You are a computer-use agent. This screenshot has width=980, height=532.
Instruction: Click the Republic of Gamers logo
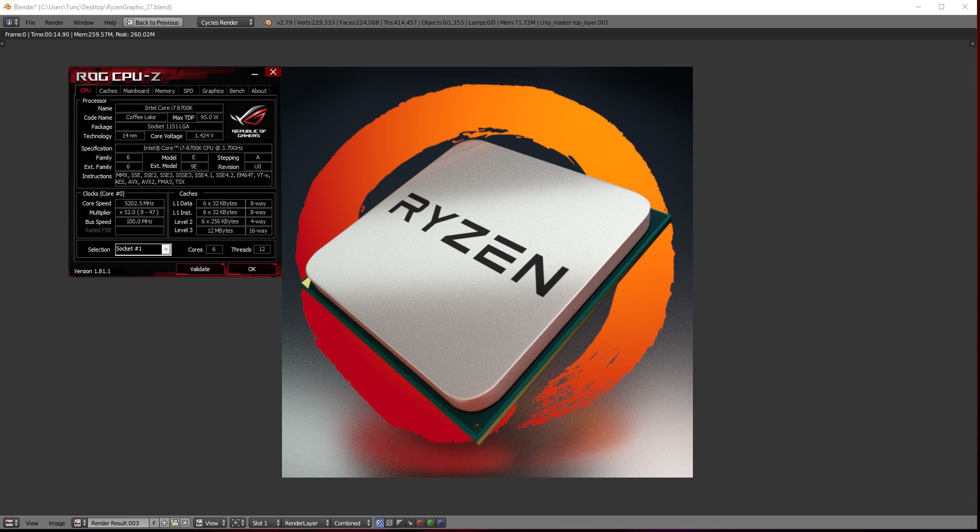(249, 121)
